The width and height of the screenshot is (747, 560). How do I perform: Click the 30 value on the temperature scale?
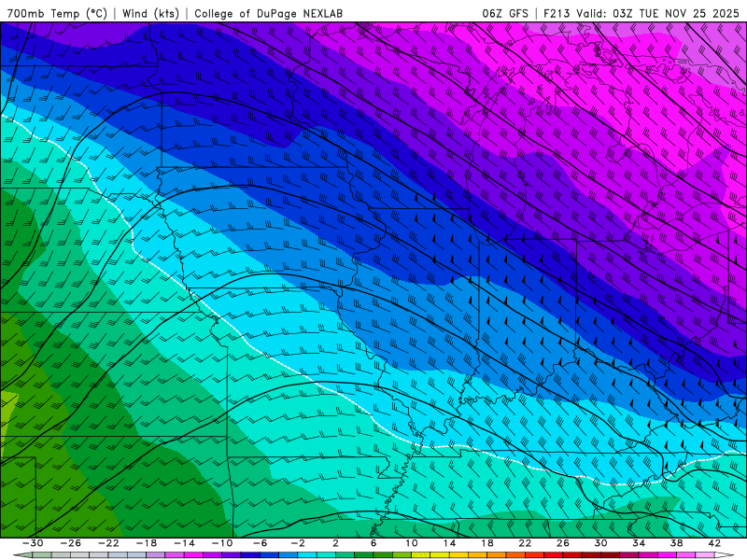600,543
